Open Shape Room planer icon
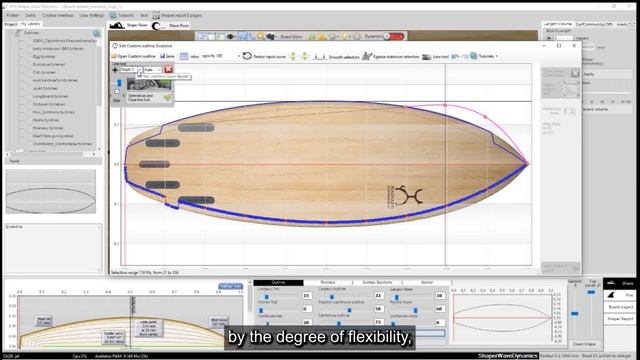 pos(117,25)
